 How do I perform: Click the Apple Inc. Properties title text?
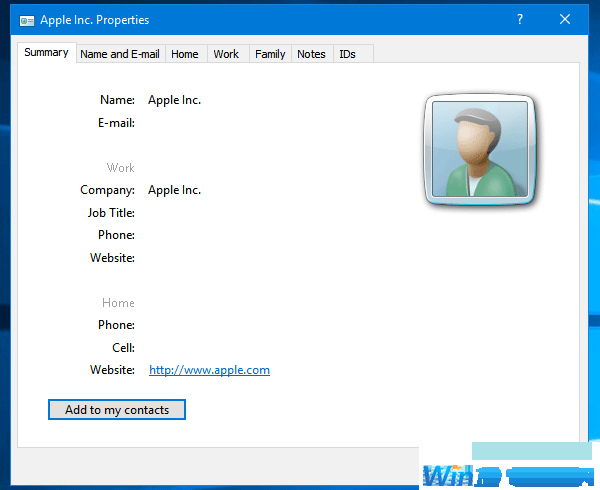point(95,20)
